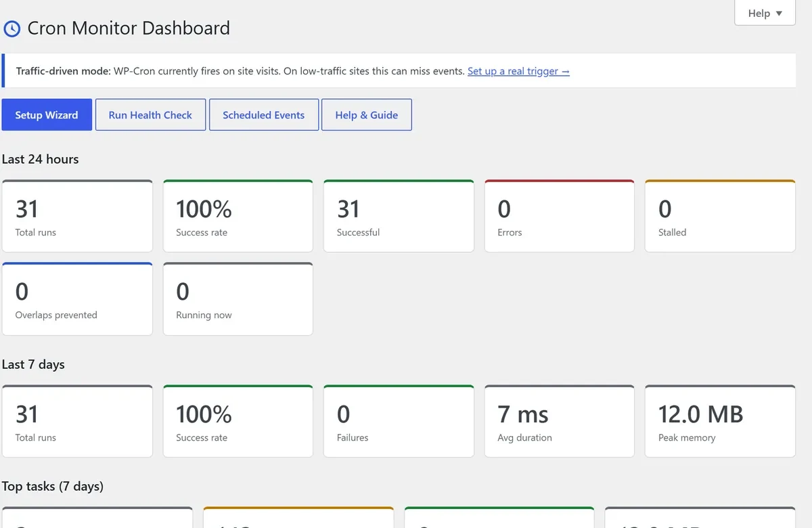The height and width of the screenshot is (528, 812).
Task: Click the 12.0 MB Peak memory card
Action: click(720, 421)
